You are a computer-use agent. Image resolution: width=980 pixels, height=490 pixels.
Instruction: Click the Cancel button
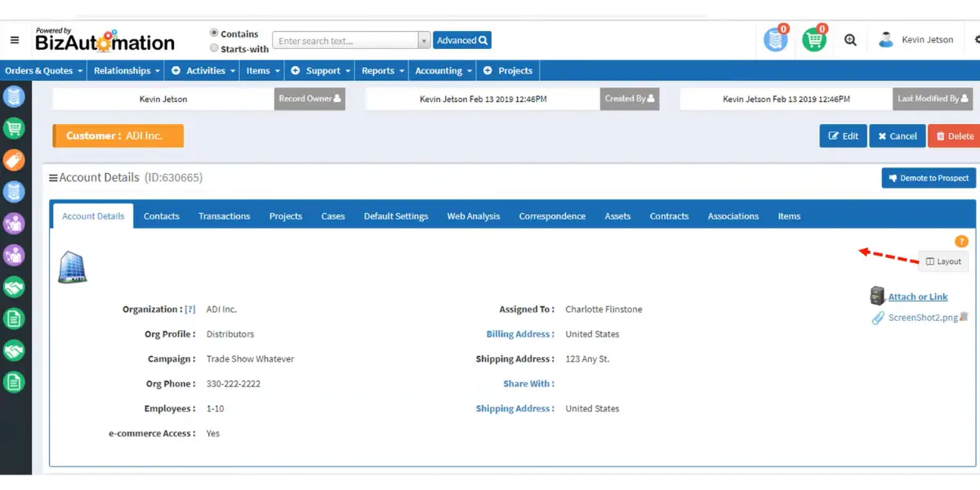point(898,136)
